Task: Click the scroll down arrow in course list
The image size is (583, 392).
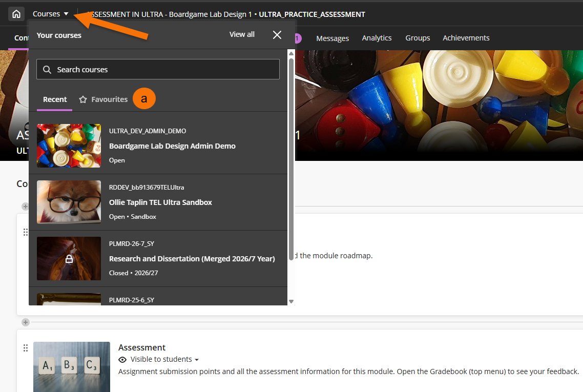Action: coord(291,302)
